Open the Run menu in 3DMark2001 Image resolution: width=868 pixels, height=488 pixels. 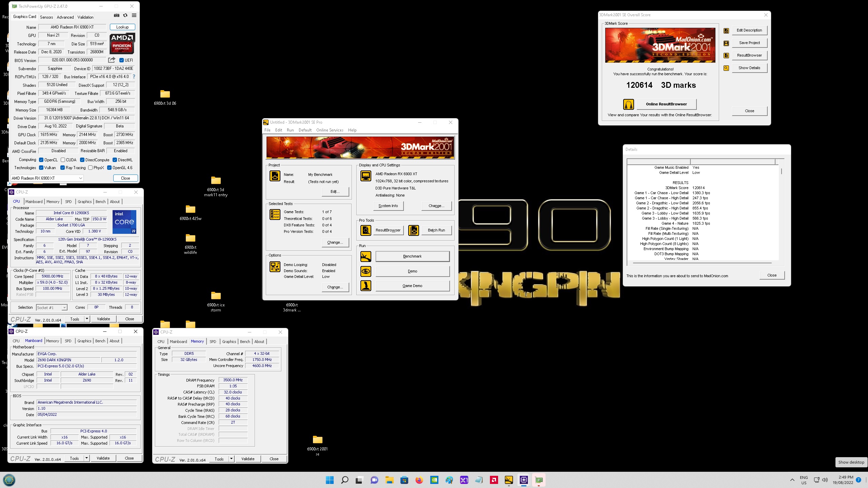click(x=290, y=130)
